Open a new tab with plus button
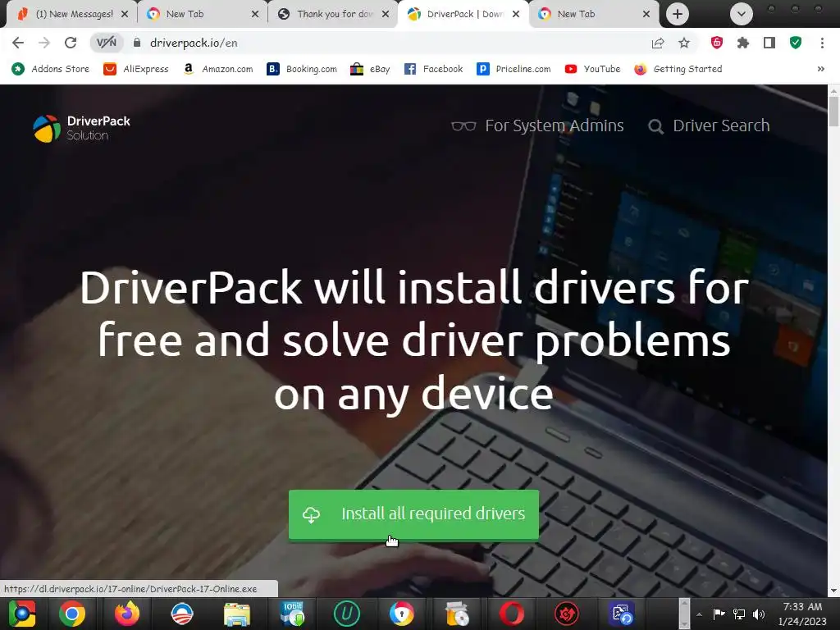Image resolution: width=840 pixels, height=630 pixels. coord(677,14)
